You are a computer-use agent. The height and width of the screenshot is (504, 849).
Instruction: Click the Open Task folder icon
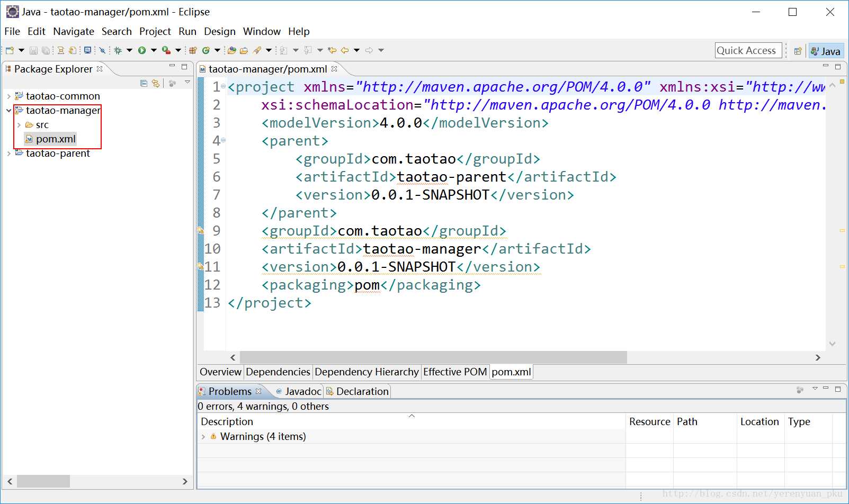coord(244,50)
